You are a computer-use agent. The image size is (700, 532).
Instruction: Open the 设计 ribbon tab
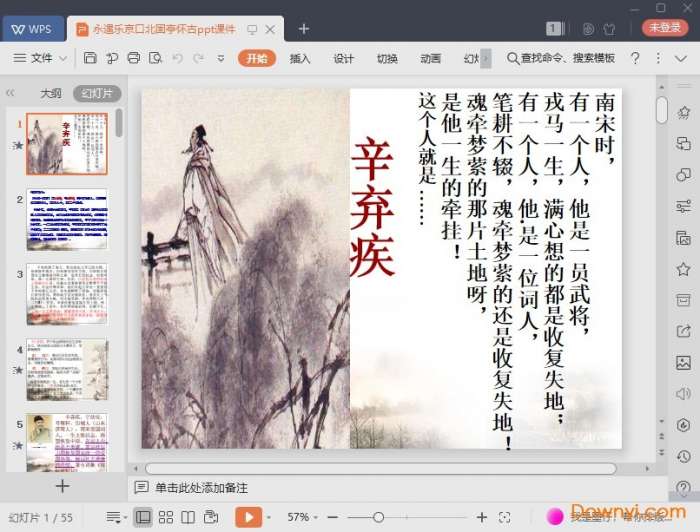point(343,58)
